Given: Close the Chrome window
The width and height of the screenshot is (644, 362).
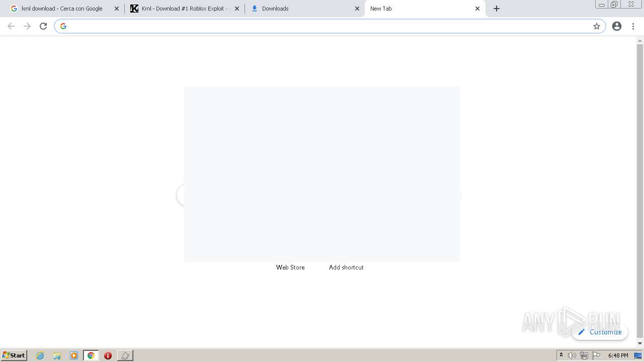Looking at the screenshot, I should pyautogui.click(x=631, y=5).
